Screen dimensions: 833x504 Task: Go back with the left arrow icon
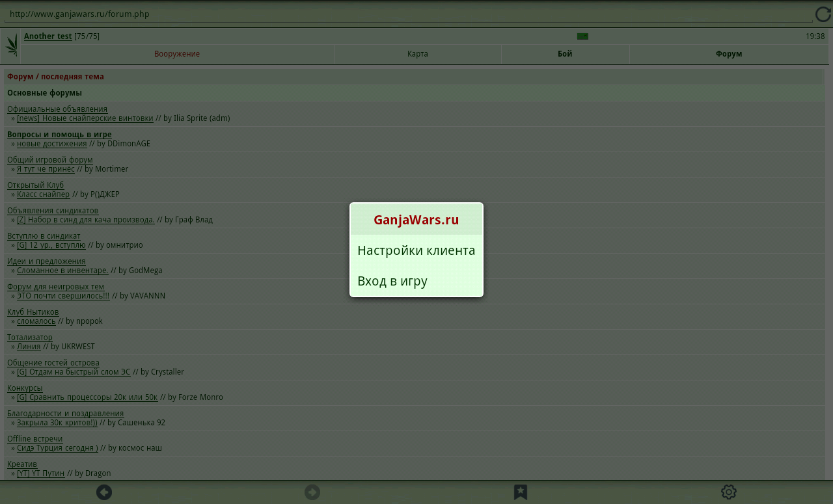[104, 492]
